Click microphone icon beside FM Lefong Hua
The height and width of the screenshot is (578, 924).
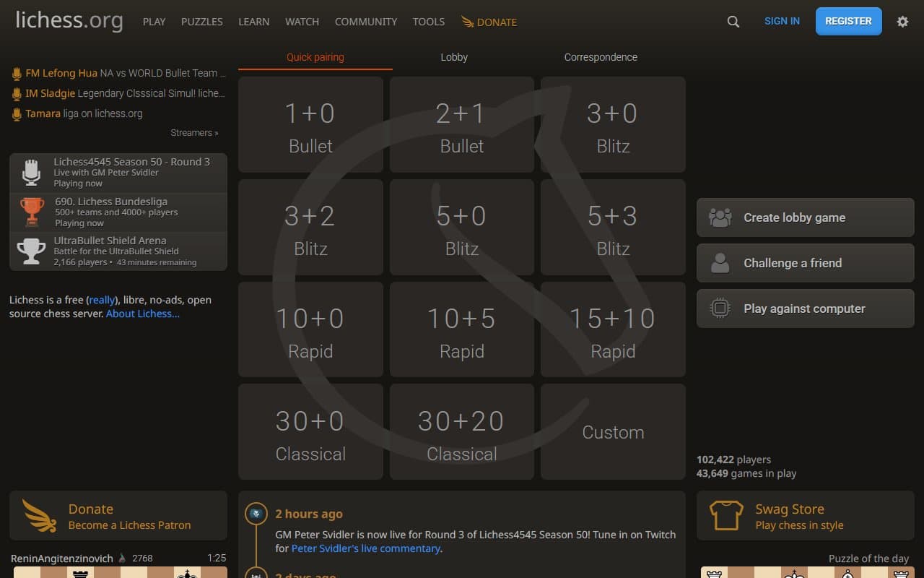(x=17, y=73)
